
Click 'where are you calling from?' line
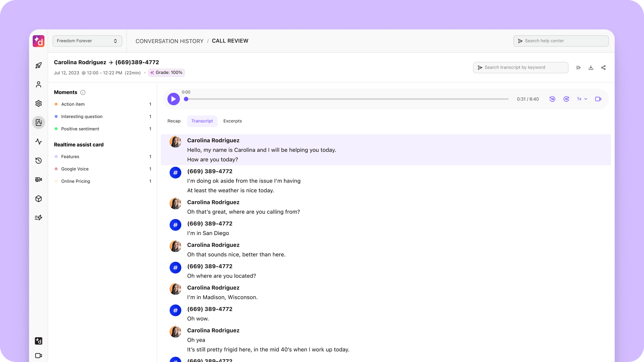pos(244,212)
